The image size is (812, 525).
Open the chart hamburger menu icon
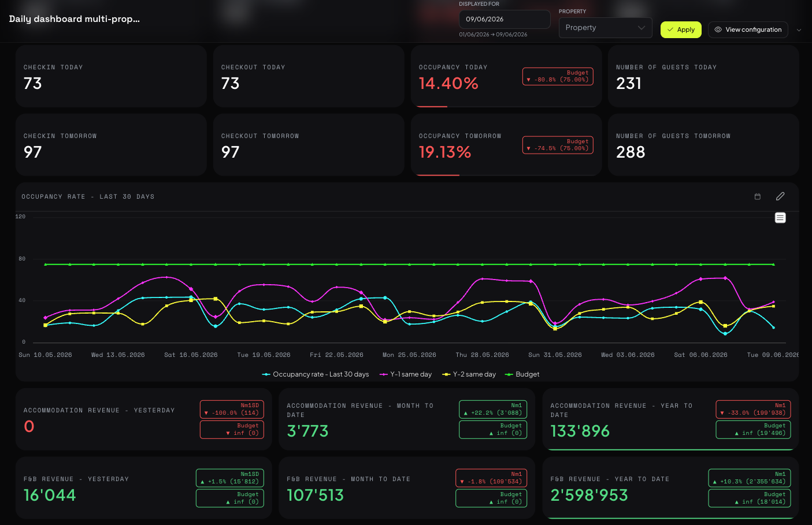[x=780, y=218]
